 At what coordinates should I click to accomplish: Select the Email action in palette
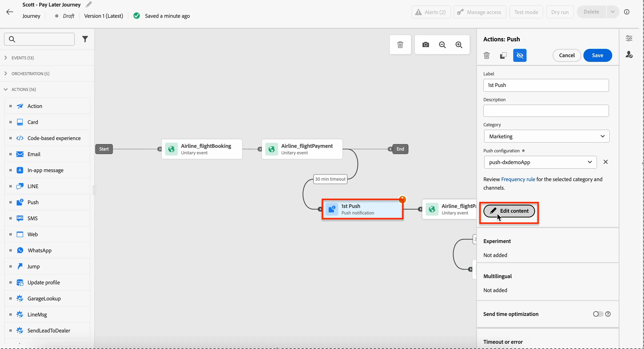pos(47,154)
